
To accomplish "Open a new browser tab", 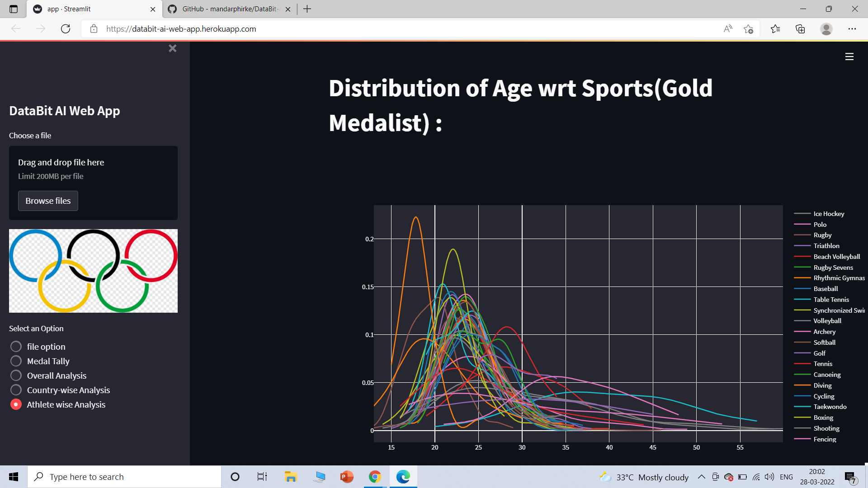I will pyautogui.click(x=307, y=9).
